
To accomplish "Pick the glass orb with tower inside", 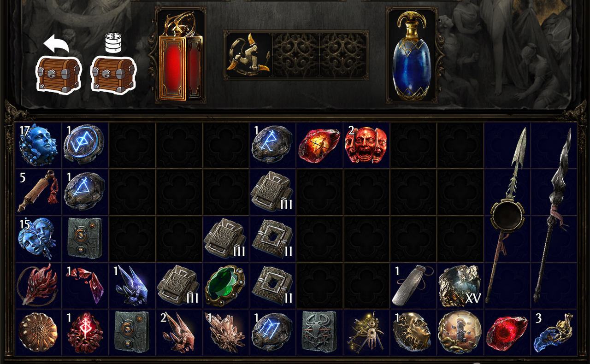I will [460, 332].
